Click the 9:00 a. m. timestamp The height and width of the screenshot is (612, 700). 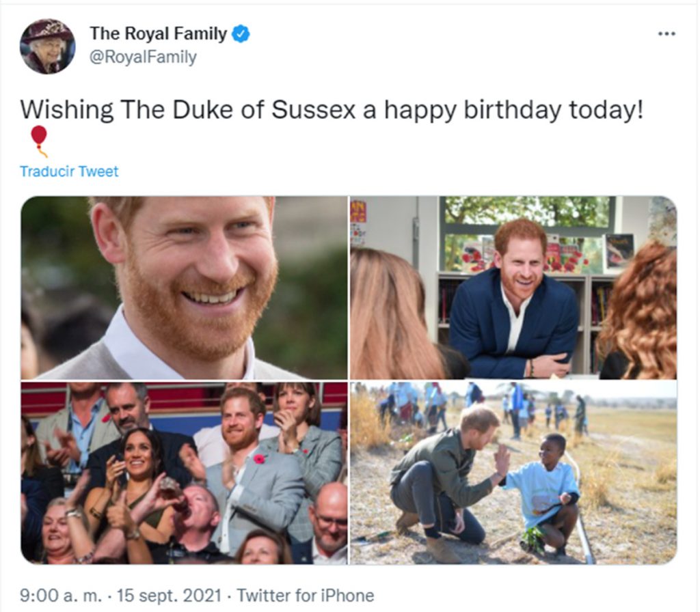point(61,596)
